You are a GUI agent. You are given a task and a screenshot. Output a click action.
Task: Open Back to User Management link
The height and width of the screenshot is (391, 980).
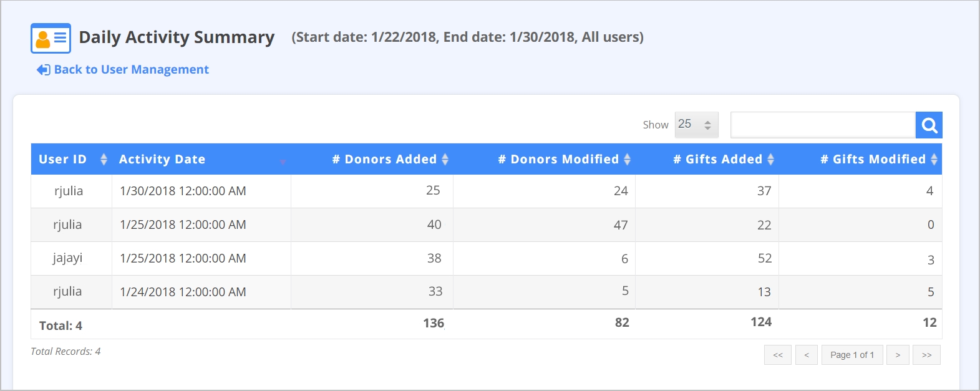(x=131, y=70)
